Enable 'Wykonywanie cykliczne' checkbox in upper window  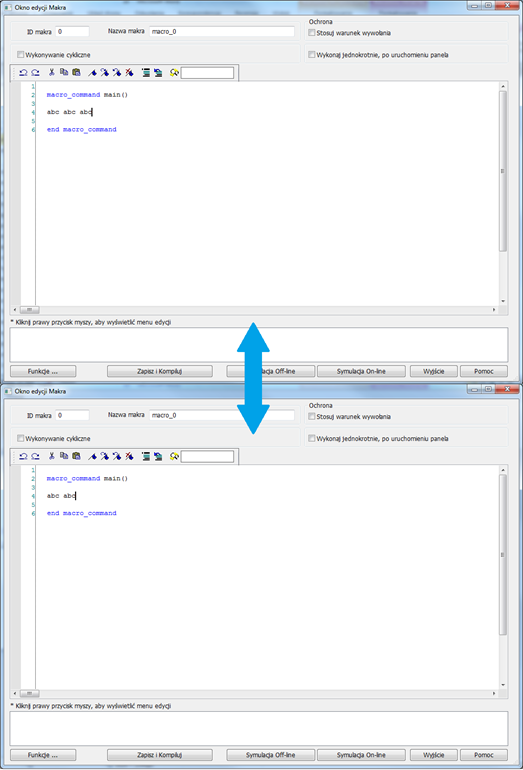(21, 55)
